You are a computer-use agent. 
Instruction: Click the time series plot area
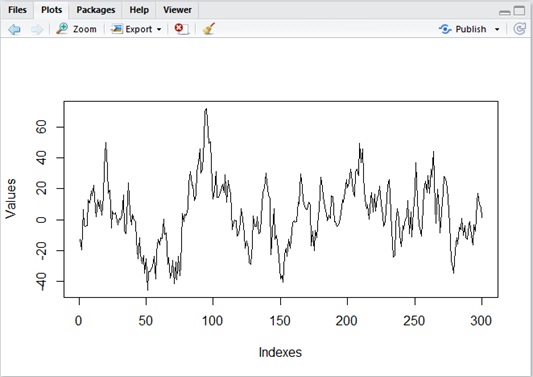pos(281,199)
